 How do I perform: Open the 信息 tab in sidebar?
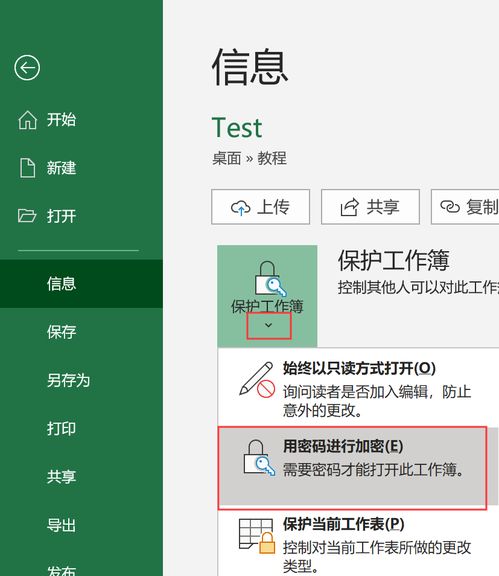click(81, 284)
